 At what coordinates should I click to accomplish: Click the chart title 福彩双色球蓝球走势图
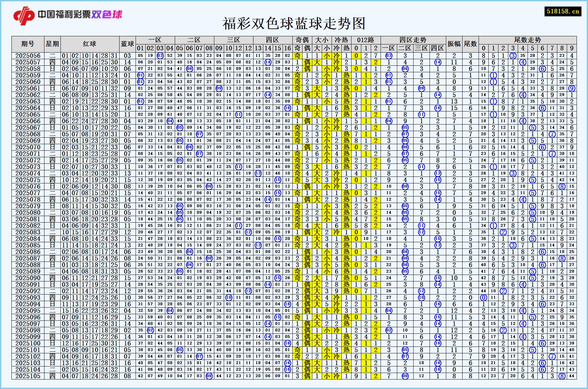pos(294,24)
